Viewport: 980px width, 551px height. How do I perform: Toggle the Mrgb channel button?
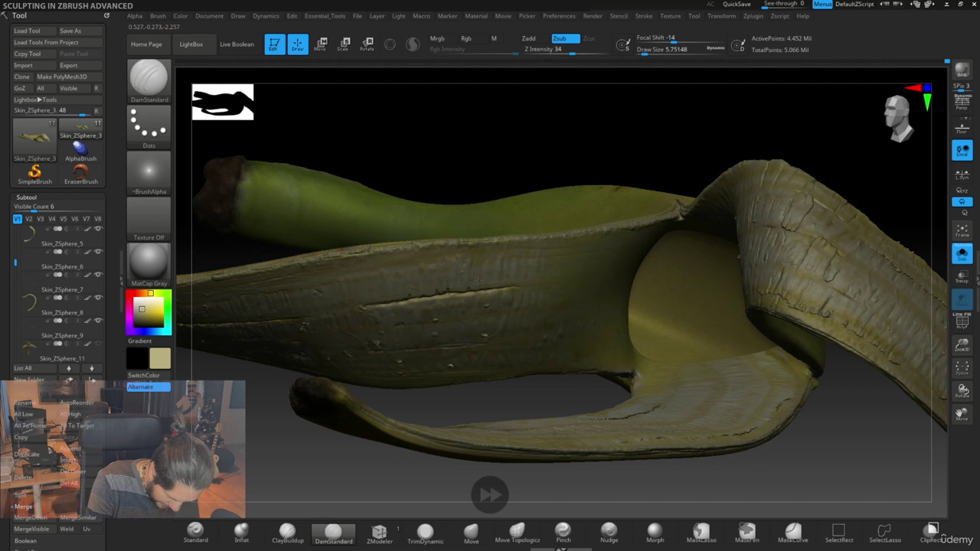(x=437, y=38)
